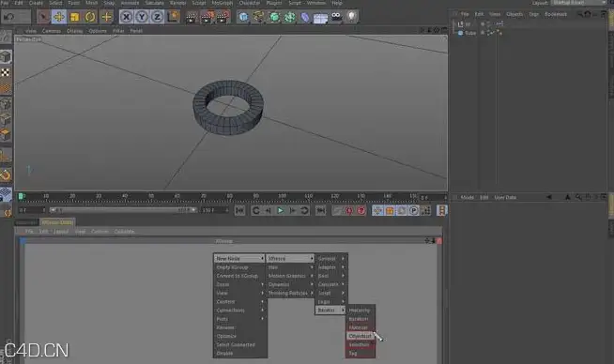
Task: Open the Mograph menu in menu bar
Action: [222, 3]
